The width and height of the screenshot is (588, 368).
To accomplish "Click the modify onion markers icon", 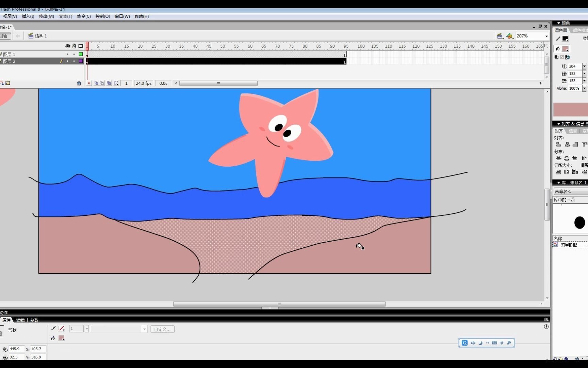I will [x=116, y=83].
